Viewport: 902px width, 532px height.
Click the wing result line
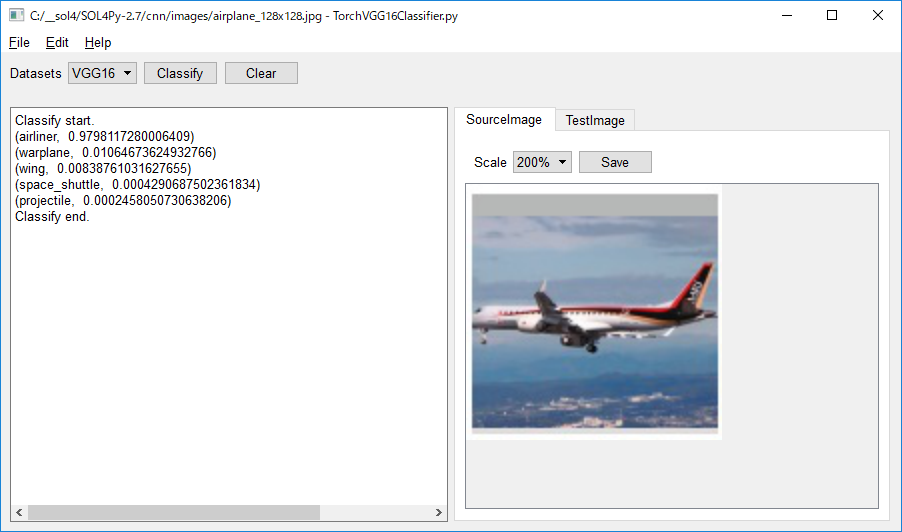(103, 169)
